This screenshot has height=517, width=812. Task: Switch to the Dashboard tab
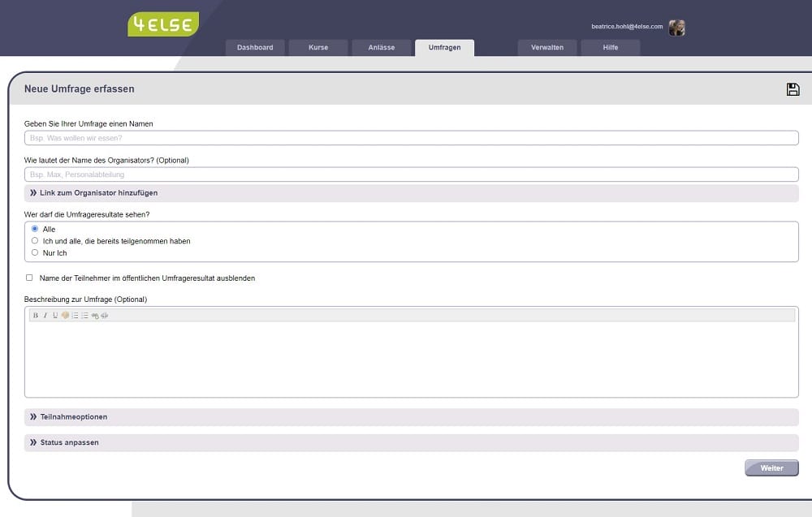coord(255,48)
